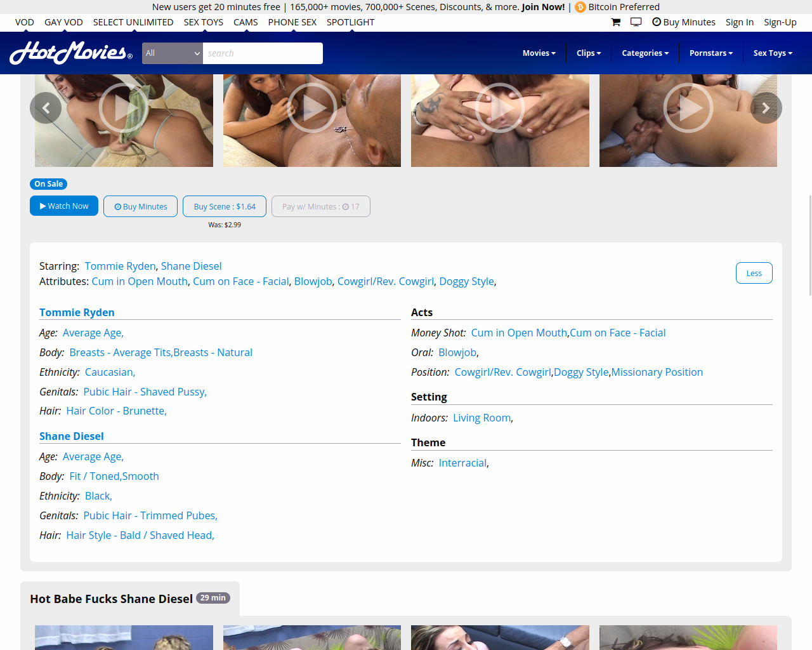Screen dimensions: 812x650
Task: Click the 29 min badge
Action: point(213,598)
